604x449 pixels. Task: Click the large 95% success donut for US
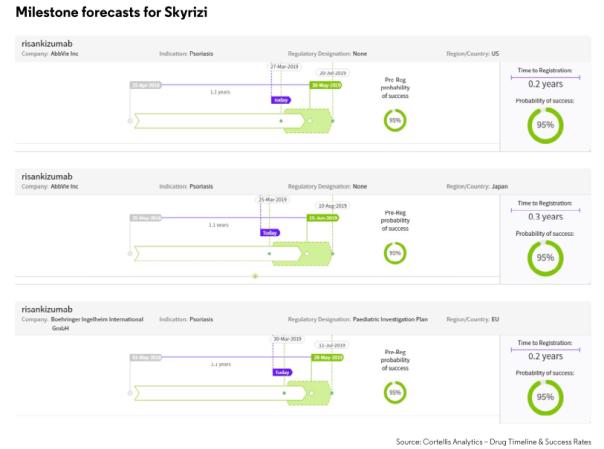click(x=545, y=125)
